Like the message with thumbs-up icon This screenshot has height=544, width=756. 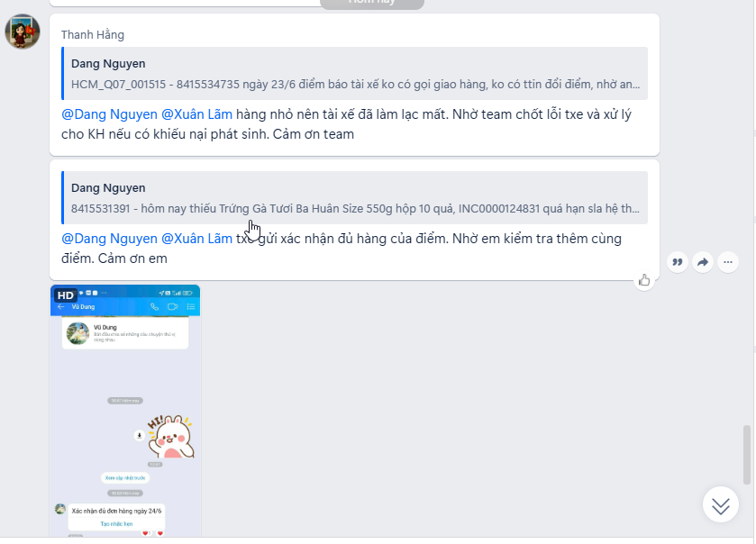pyautogui.click(x=644, y=280)
